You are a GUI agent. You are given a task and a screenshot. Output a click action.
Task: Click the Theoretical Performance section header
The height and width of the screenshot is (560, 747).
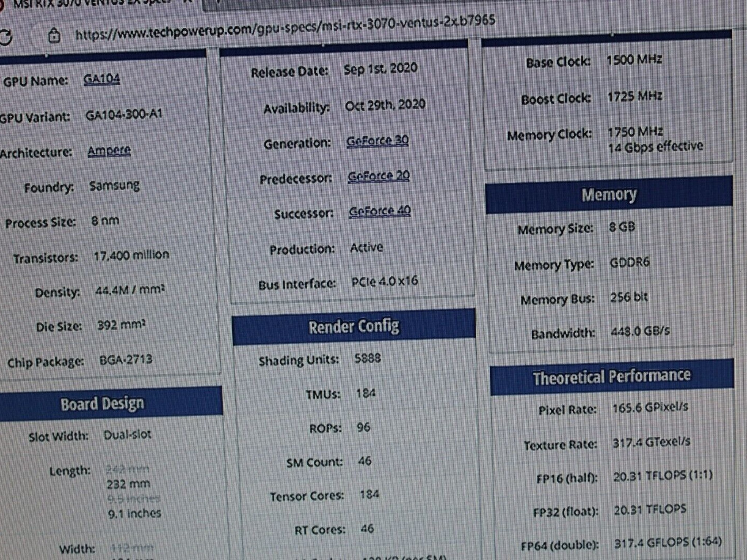[612, 377]
